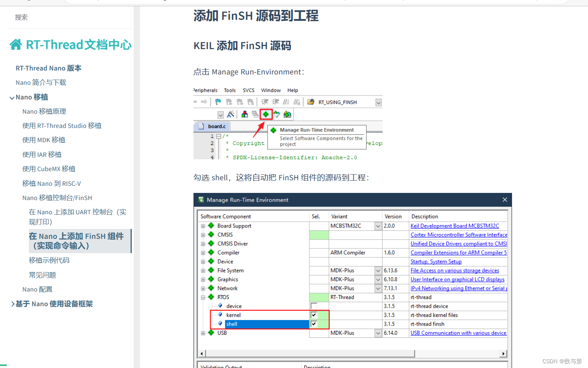Expand the Board Support tree node
588x368 pixels.
coord(203,226)
